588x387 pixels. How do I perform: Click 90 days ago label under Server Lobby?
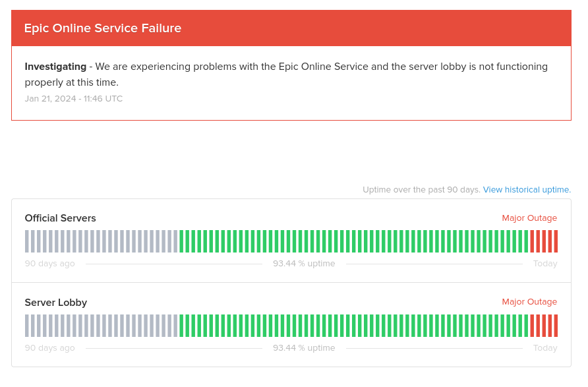[x=50, y=348]
